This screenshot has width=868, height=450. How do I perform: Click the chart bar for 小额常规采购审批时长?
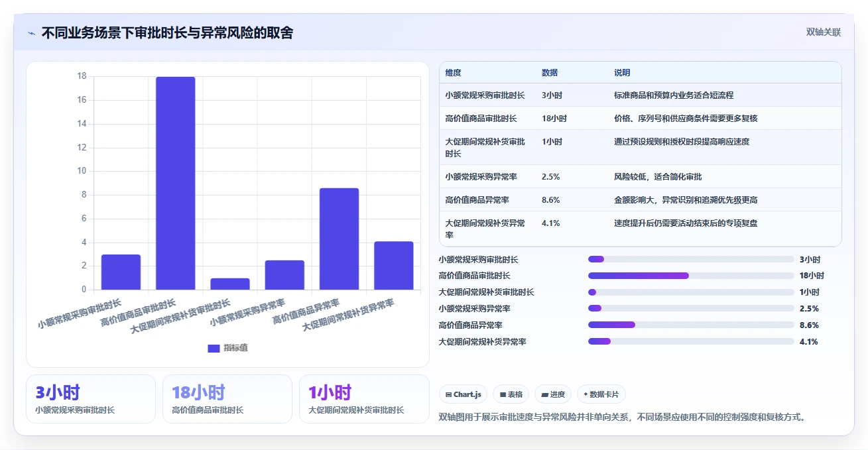point(121,272)
